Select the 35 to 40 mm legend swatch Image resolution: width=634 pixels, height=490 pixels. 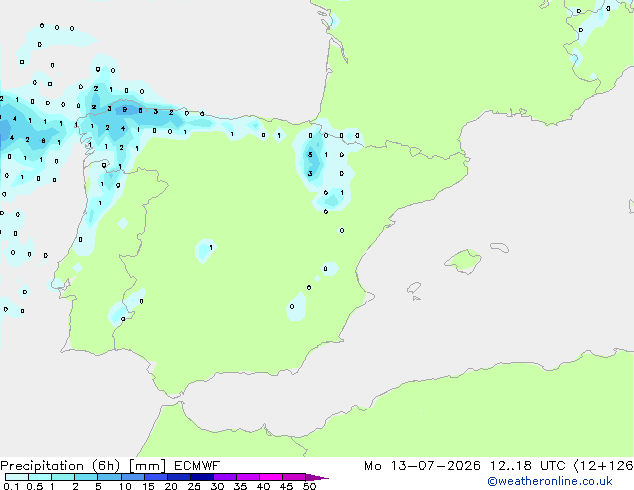247,477
